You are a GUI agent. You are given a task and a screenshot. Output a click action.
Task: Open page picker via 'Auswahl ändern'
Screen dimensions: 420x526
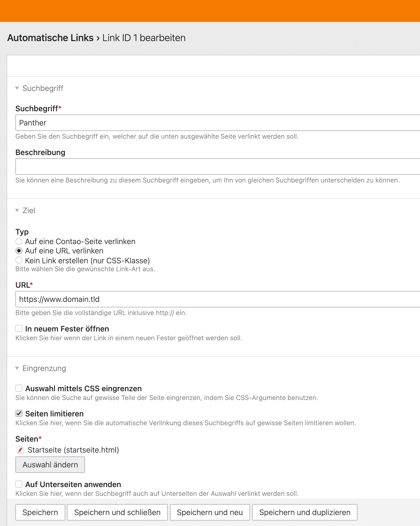[x=50, y=465]
